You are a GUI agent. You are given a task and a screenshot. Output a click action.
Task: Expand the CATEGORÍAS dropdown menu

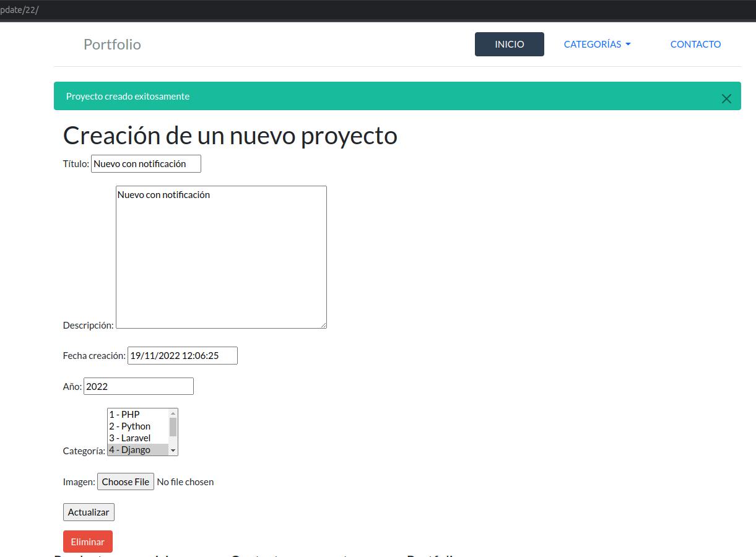pyautogui.click(x=597, y=45)
